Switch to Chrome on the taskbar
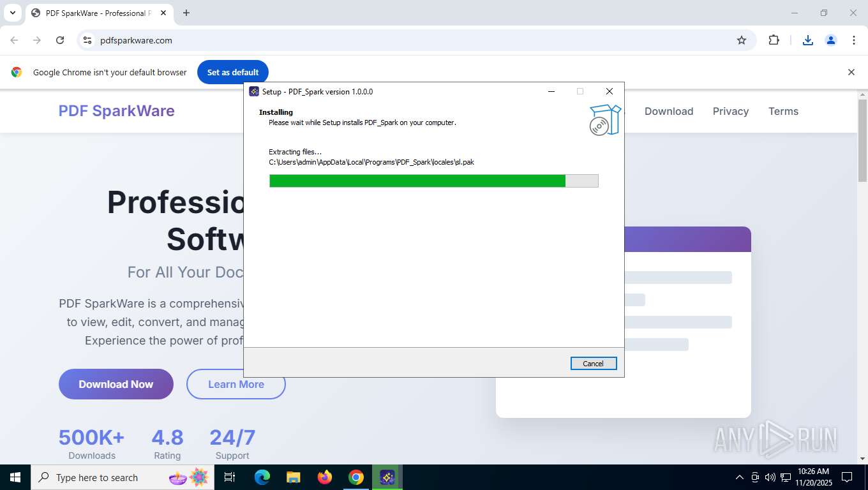This screenshot has width=868, height=490. (x=356, y=477)
